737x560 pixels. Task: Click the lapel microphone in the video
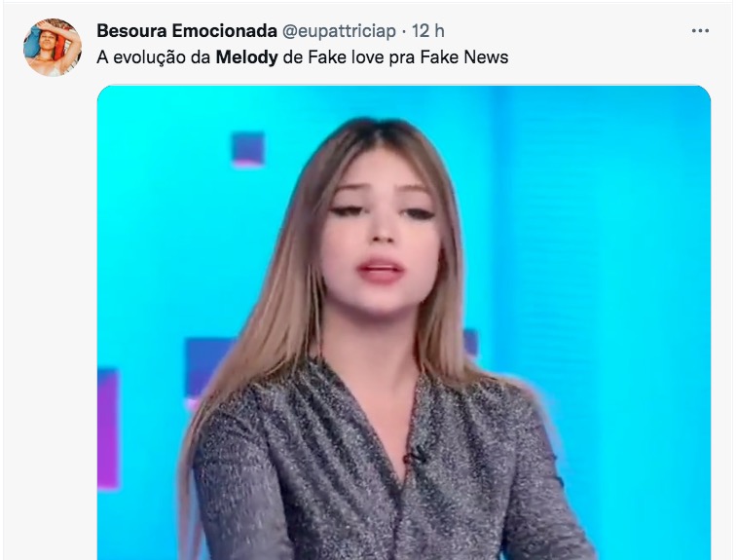[415, 455]
